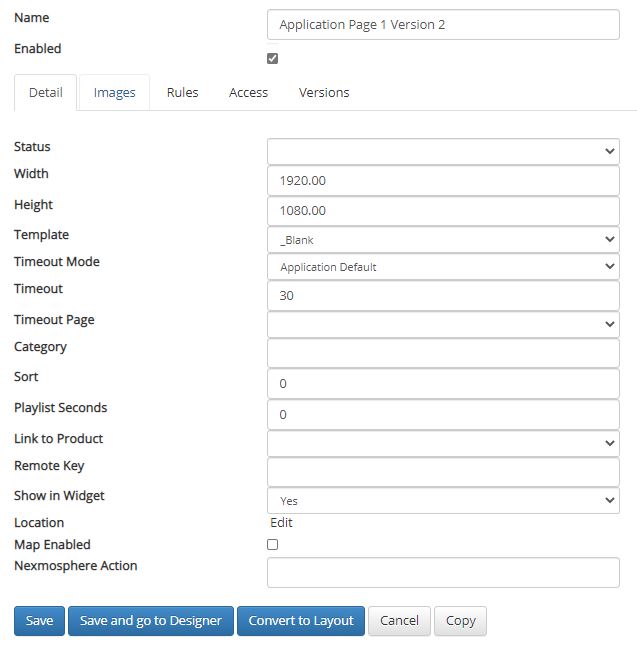Click into the Nexmosphere Action field
This screenshot has height=645, width=637.
coord(443,572)
